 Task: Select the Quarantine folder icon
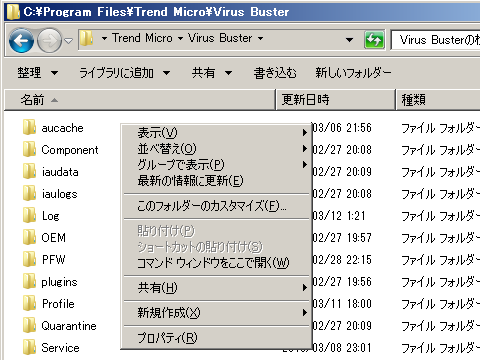coord(29,325)
